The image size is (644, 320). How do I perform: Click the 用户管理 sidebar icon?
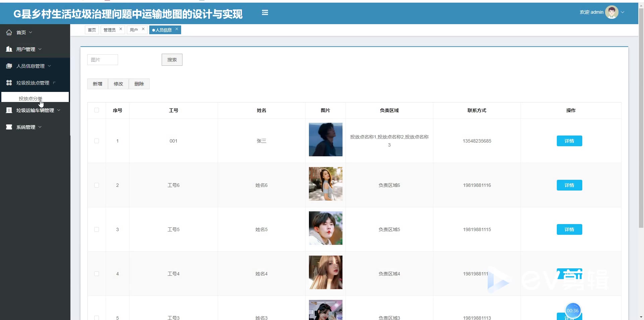[x=9, y=49]
